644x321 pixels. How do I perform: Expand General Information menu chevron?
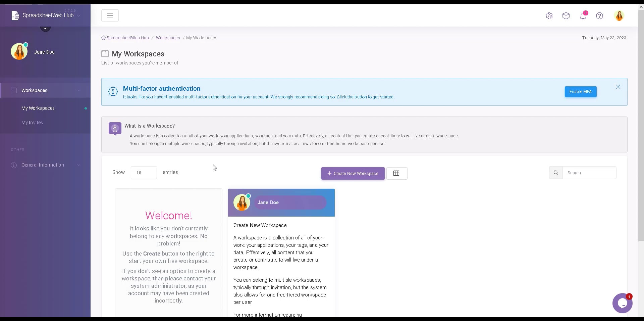pyautogui.click(x=79, y=165)
